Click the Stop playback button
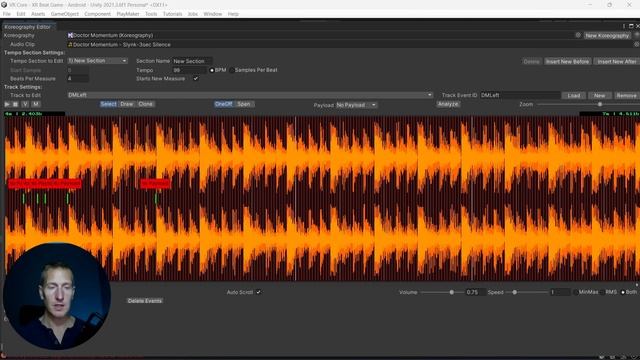This screenshot has height=360, width=640. tap(16, 104)
